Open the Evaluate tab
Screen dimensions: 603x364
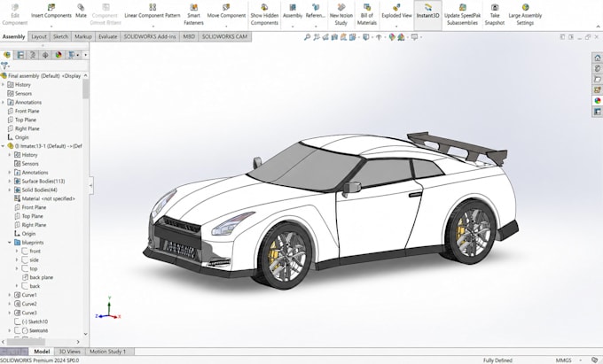pos(107,36)
